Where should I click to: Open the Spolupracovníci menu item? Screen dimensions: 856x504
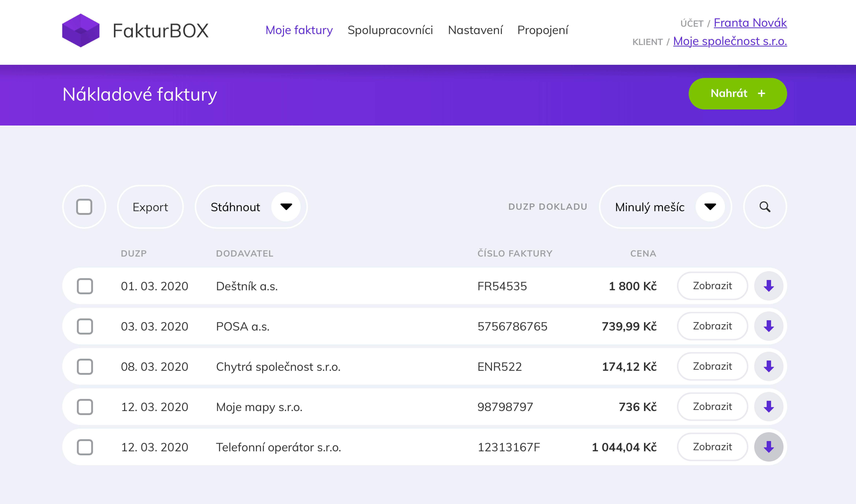coord(390,30)
